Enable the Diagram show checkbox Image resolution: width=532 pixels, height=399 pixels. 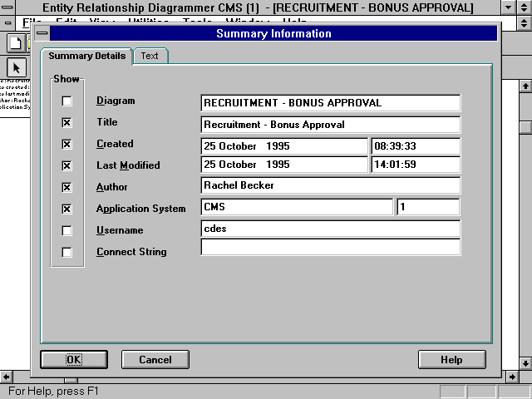67,101
